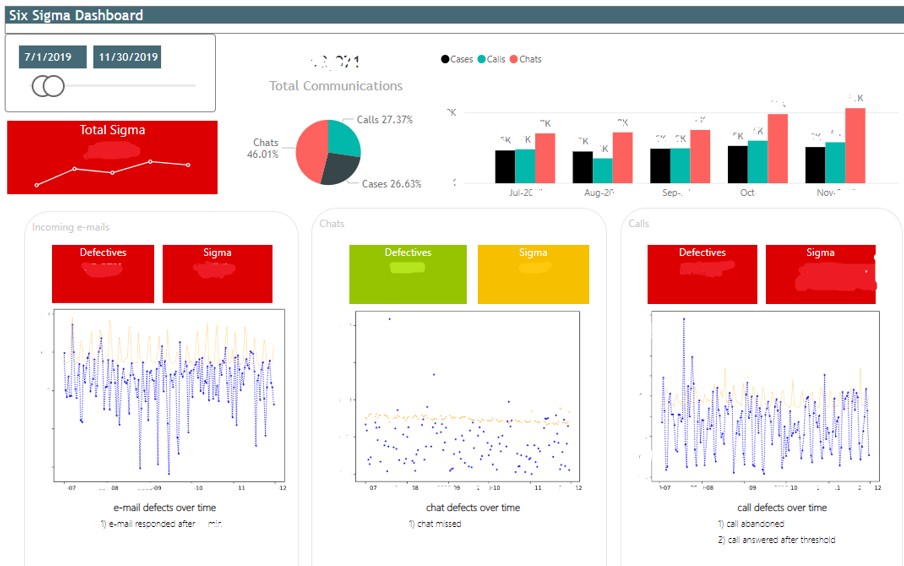Click the yellow Chats Sigma card
904x566 pixels.
click(x=533, y=272)
